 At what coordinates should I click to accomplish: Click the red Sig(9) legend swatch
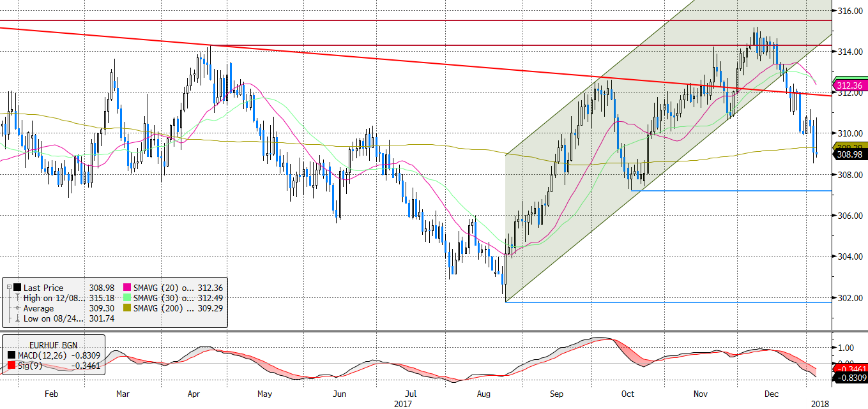[13, 366]
